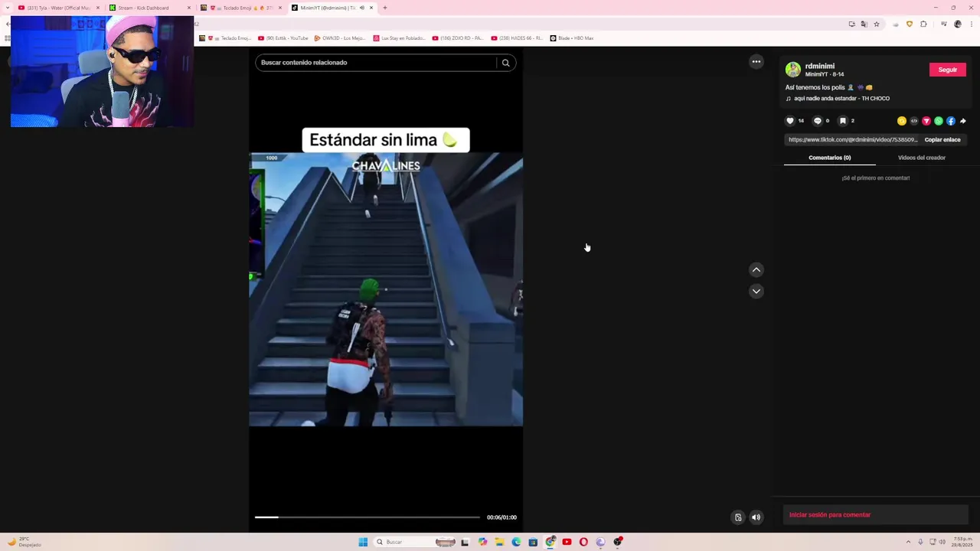Viewport: 980px width, 551px height.
Task: Click the translate page icon
Action: 864,24
